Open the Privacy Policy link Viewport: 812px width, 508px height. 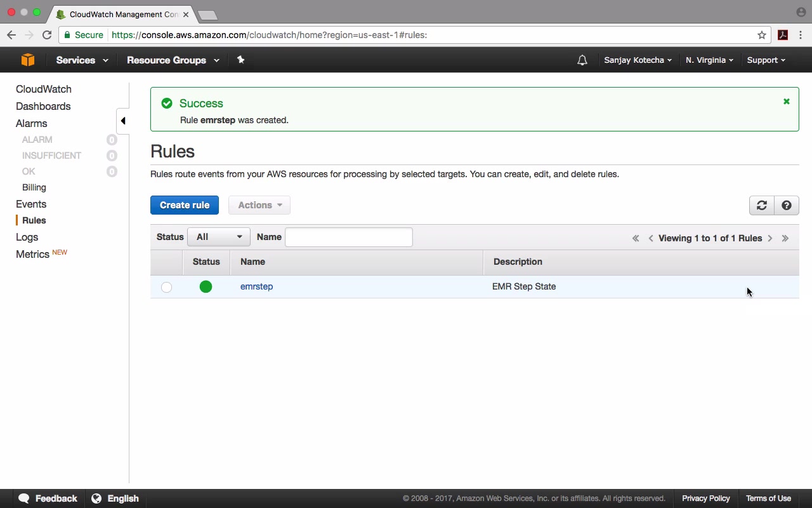706,498
